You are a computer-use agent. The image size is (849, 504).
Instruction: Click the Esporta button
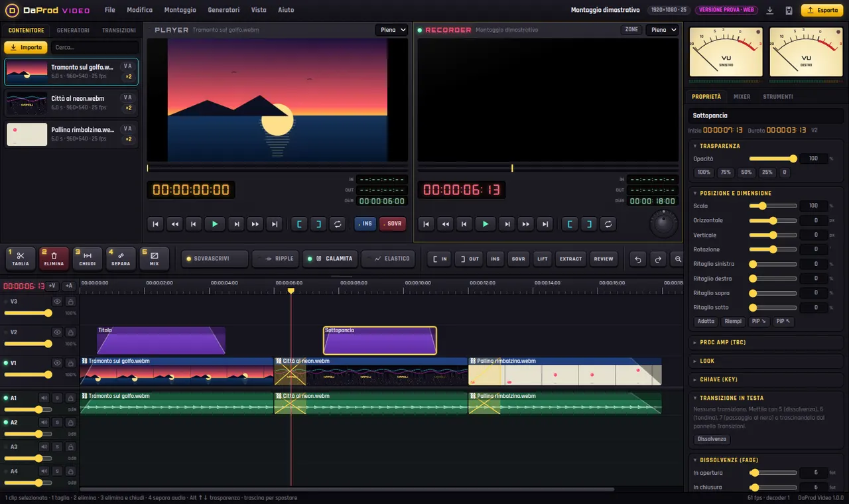[822, 10]
